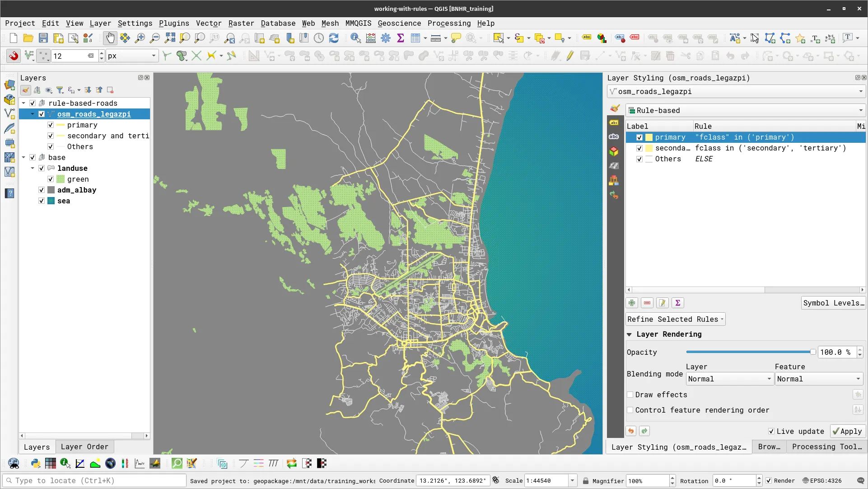Viewport: 868px width, 489px height.
Task: Open the Python console icon
Action: click(35, 463)
